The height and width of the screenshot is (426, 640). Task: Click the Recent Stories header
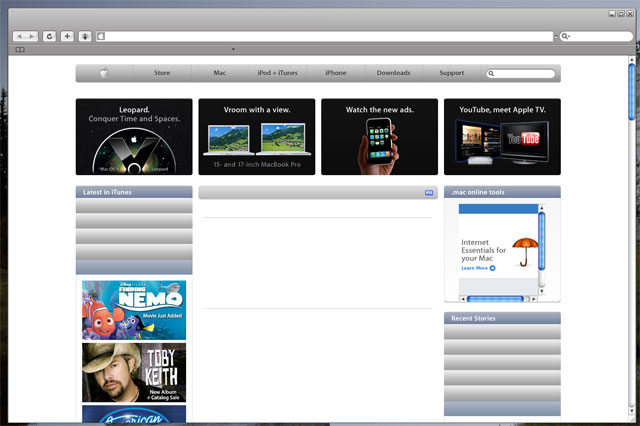(502, 318)
